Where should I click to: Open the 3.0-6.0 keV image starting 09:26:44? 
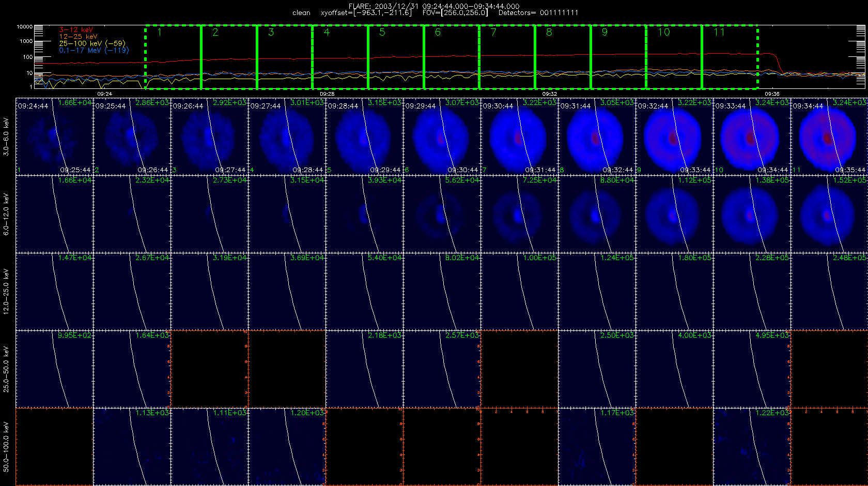point(209,136)
